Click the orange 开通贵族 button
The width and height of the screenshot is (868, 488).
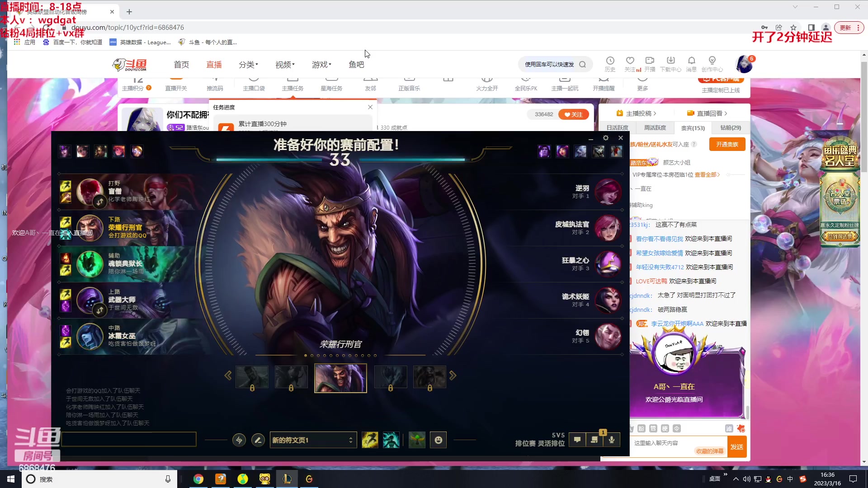point(727,145)
